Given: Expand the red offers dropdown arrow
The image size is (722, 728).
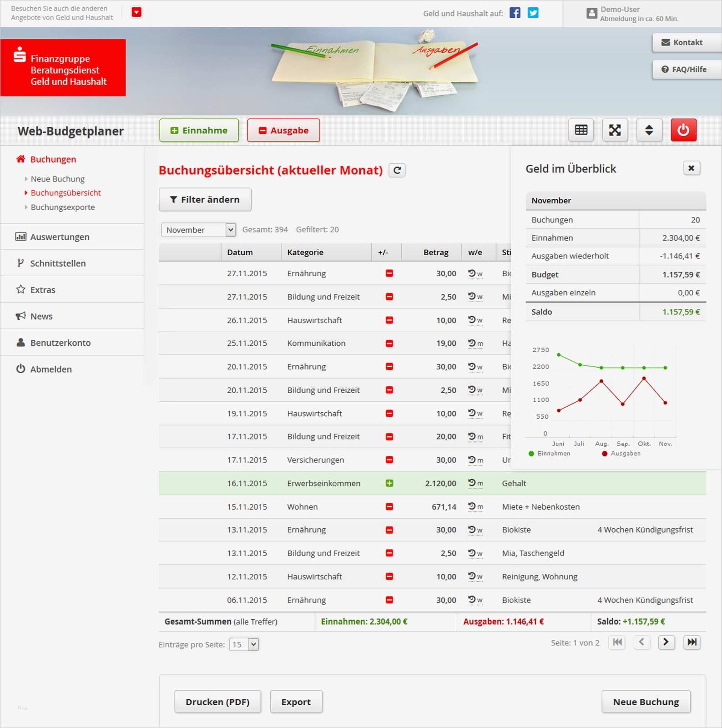Looking at the screenshot, I should click(136, 12).
